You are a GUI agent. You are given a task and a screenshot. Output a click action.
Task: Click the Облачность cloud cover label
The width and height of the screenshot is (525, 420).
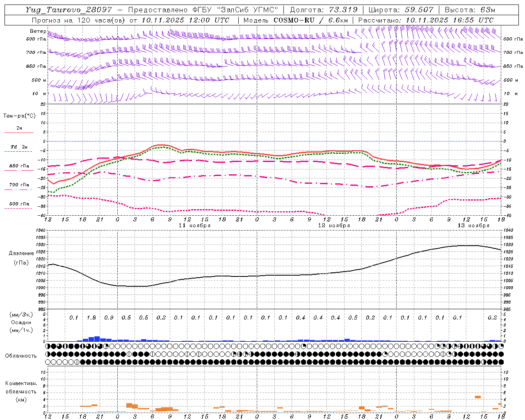(21, 356)
